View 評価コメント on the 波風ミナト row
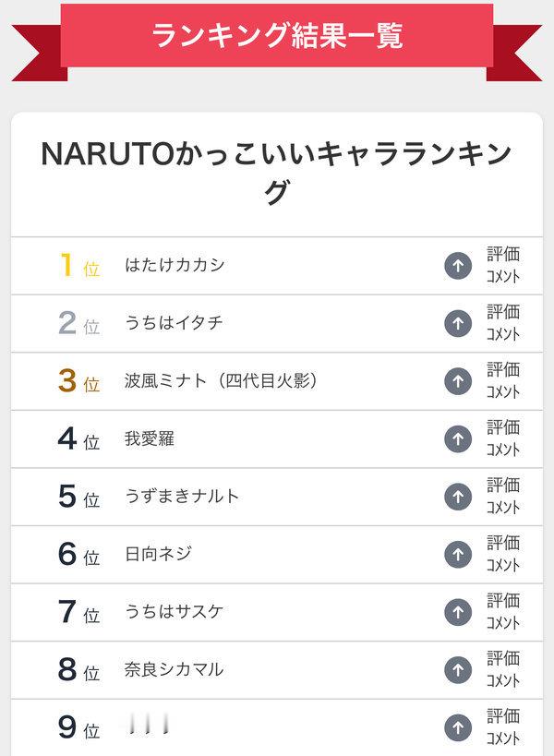The height and width of the screenshot is (756, 554). (503, 381)
